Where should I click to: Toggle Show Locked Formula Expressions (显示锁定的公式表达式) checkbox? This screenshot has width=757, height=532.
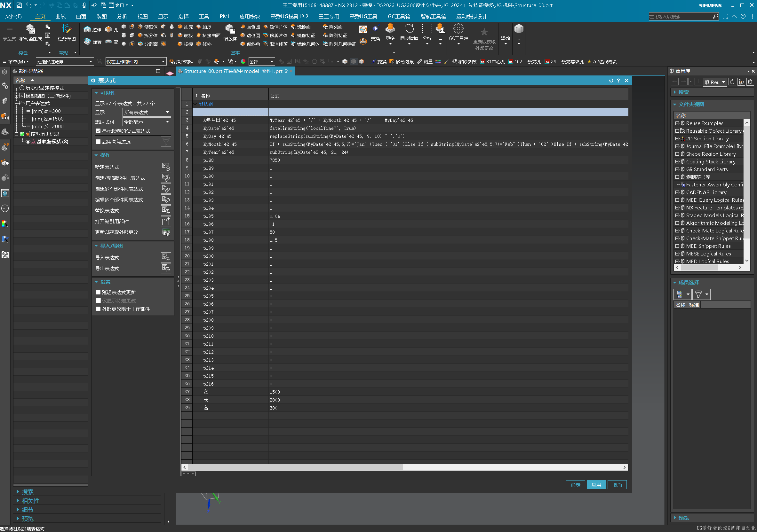98,131
